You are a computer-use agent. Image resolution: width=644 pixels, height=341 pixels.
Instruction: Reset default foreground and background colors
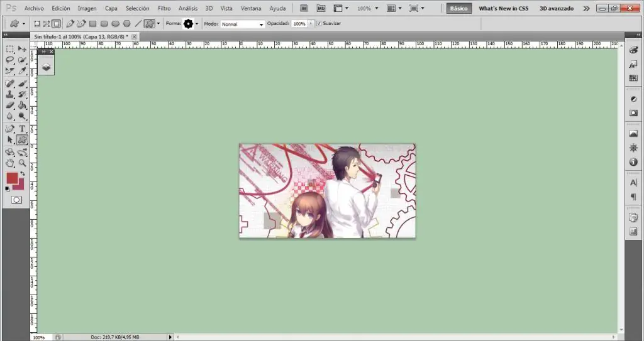8,189
